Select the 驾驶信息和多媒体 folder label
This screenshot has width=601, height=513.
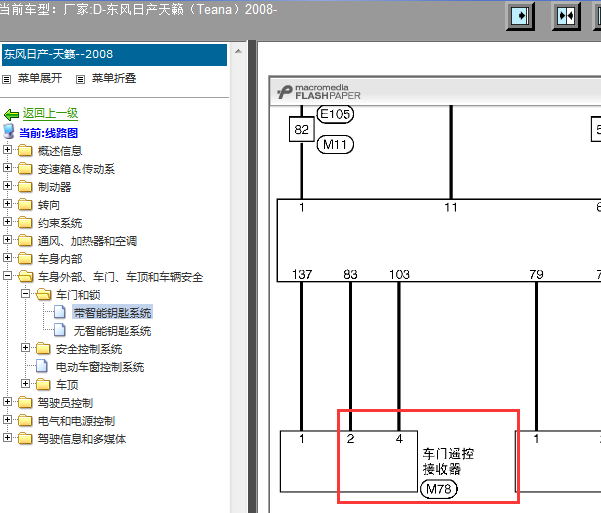82,439
